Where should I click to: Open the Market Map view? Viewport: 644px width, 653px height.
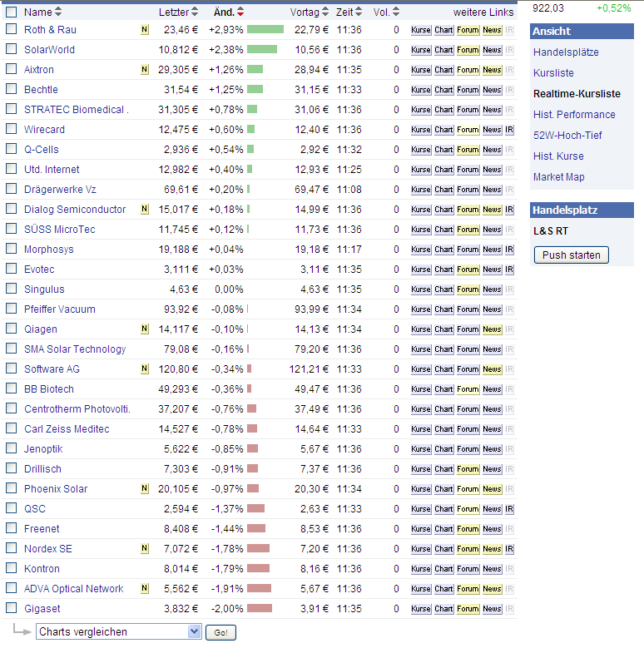pyautogui.click(x=558, y=177)
